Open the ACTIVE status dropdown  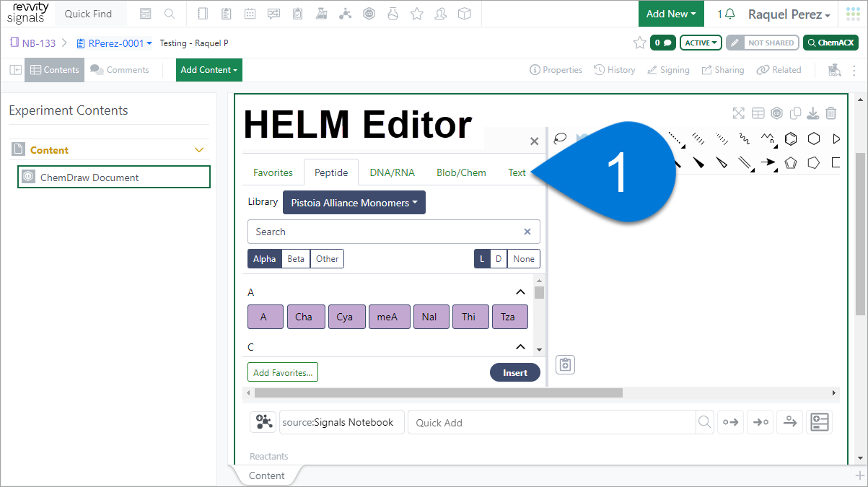pyautogui.click(x=702, y=43)
